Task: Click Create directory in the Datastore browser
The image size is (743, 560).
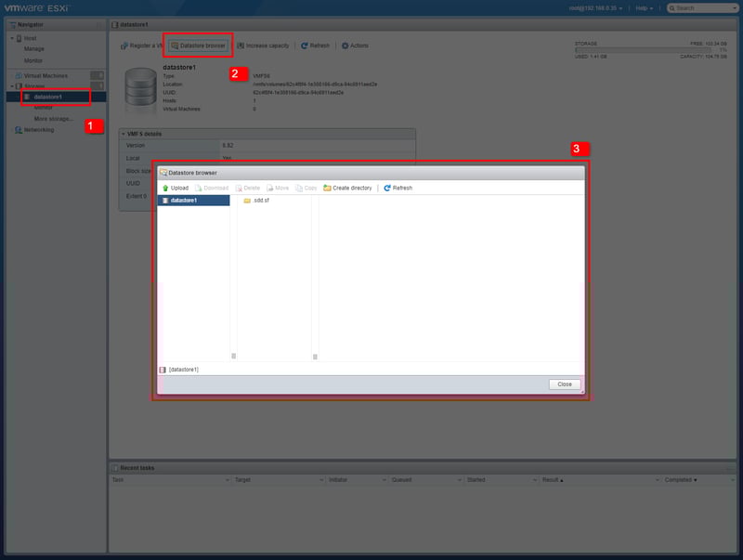Action: 347,188
